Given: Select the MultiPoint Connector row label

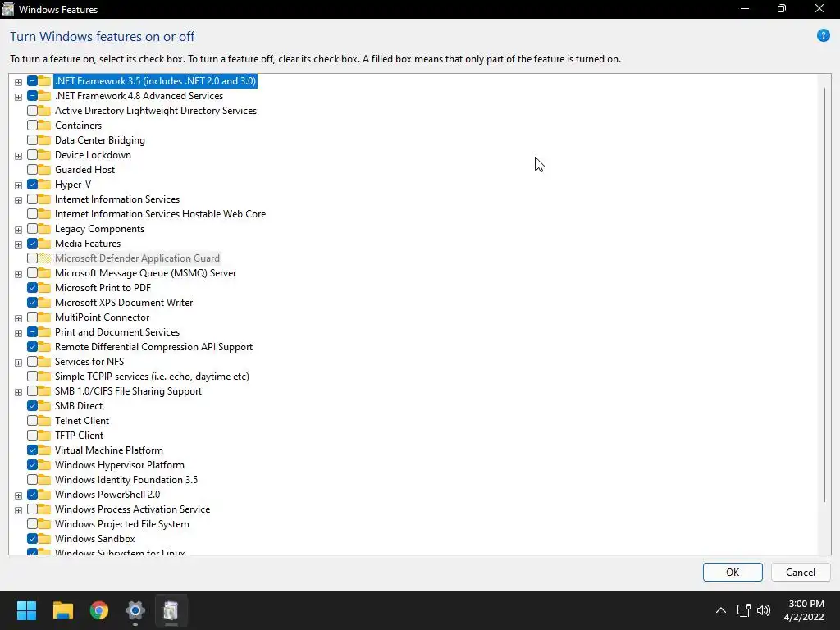Looking at the screenshot, I should (102, 317).
